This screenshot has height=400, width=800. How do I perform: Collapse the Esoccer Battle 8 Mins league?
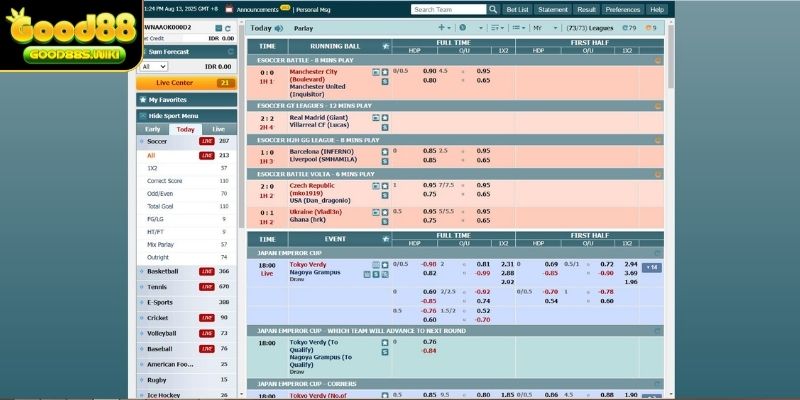pos(658,61)
